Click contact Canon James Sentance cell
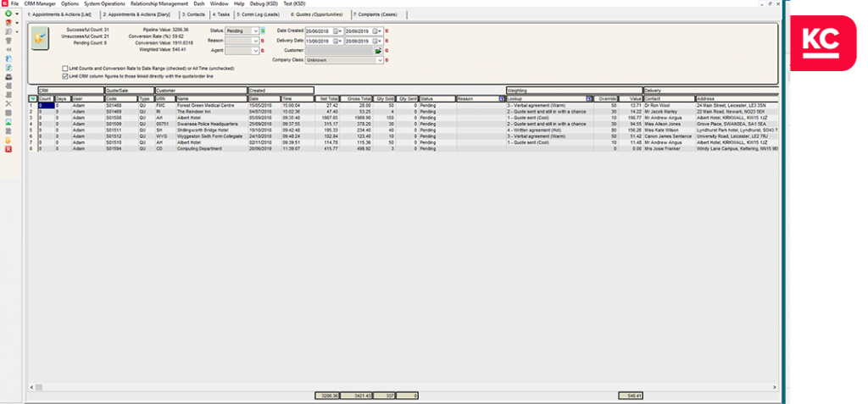This screenshot has height=404, width=868. tap(670, 136)
